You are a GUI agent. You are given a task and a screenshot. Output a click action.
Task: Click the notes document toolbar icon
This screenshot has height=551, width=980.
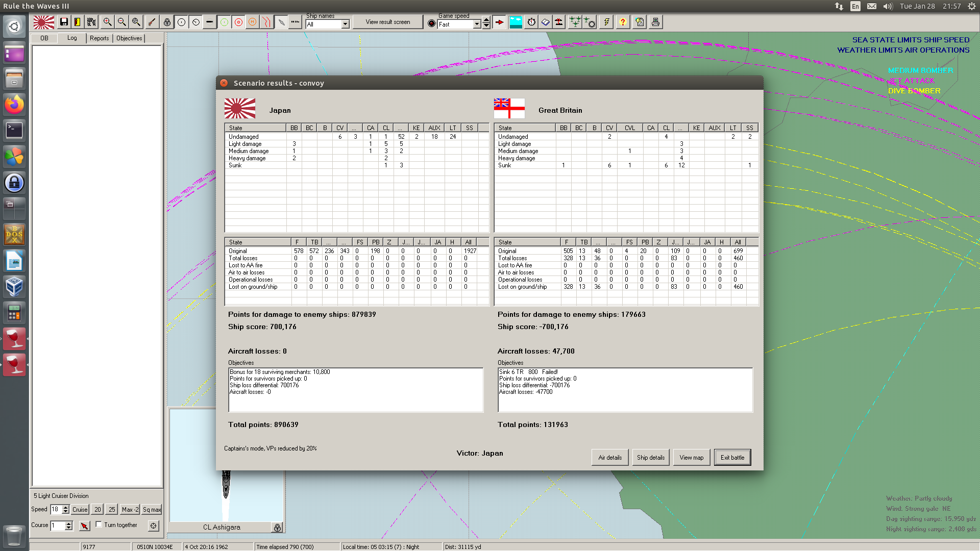640,22
